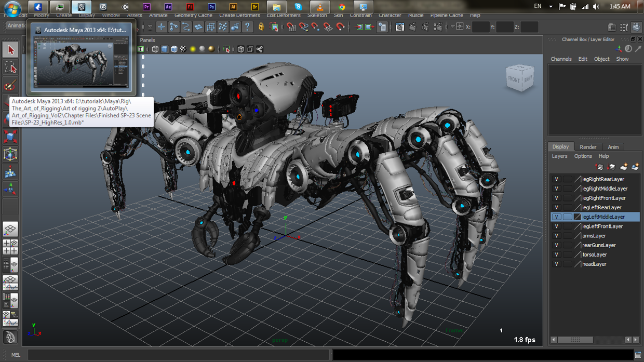Toggle visibility of legRightRearLayer
The image size is (644, 362).
coord(556,179)
